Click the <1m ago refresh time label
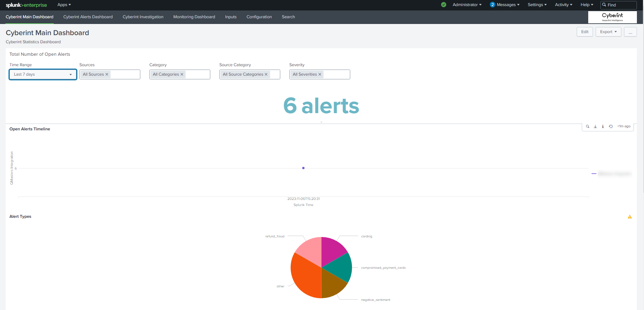The width and height of the screenshot is (644, 310). 624,126
